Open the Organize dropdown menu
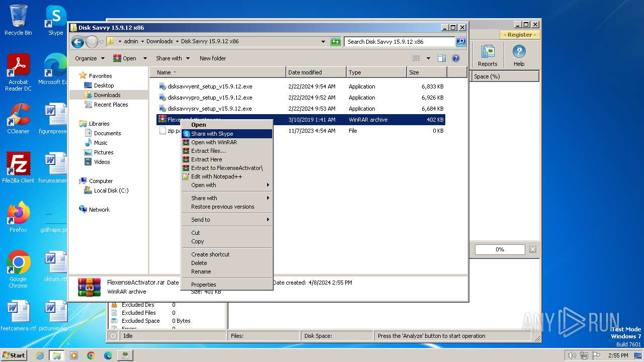The width and height of the screenshot is (644, 362). [x=90, y=58]
